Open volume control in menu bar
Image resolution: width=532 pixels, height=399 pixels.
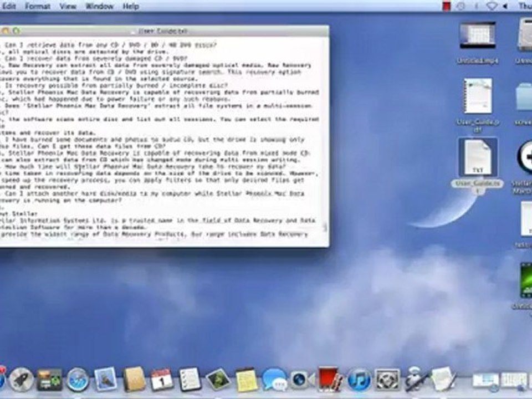(x=505, y=6)
